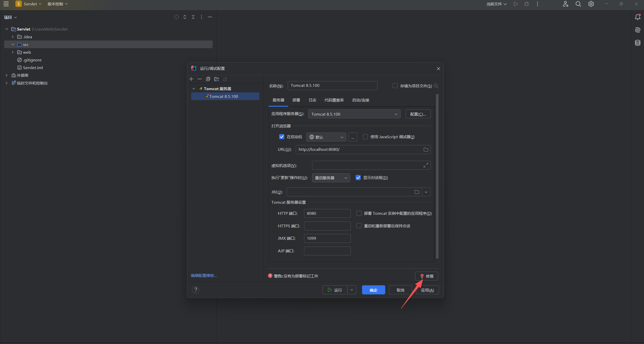Switch to the deployment tab
The image size is (644, 344).
296,100
